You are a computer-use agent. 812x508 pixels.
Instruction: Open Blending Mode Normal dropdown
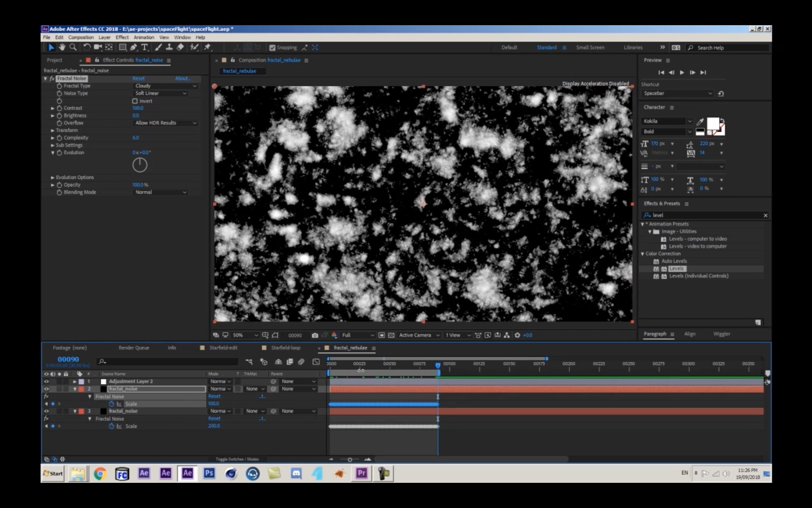point(161,192)
